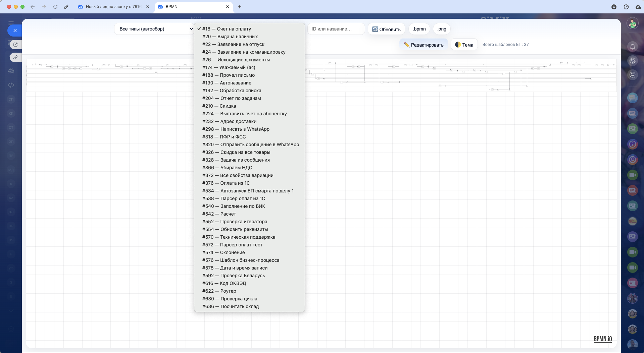Screen dimensions: 644x353
Task: Copy the panel link via the chain icon
Action: click(15, 58)
